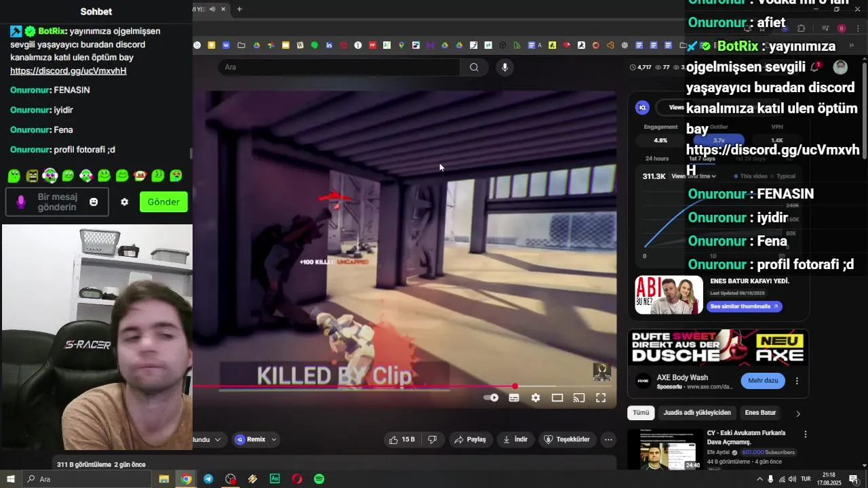Open the DUSCHE AXE ad banner
Image resolution: width=868 pixels, height=488 pixels.
tap(718, 348)
